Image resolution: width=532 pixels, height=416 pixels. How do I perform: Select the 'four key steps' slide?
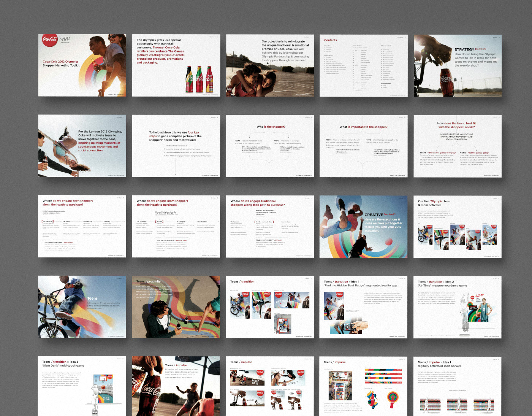tap(176, 146)
